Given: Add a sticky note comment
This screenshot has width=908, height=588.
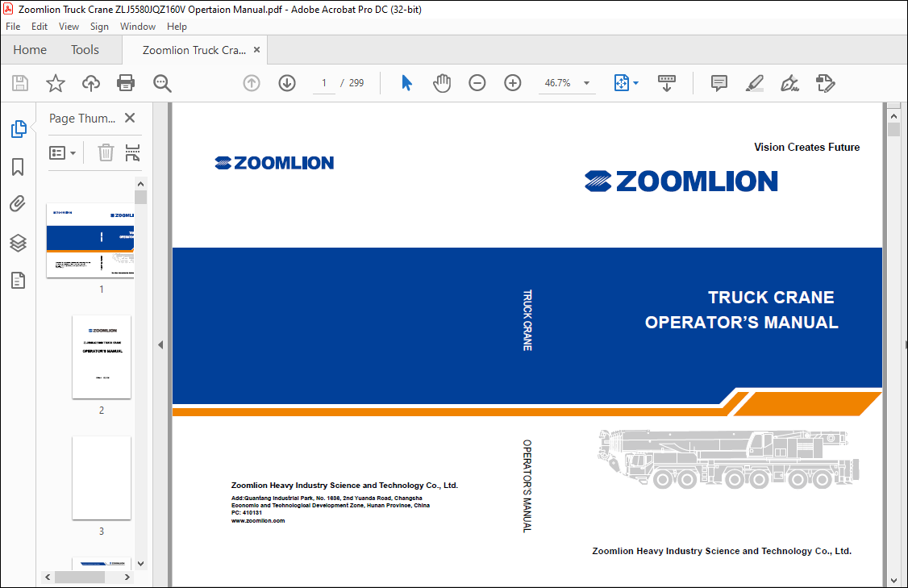Looking at the screenshot, I should (x=718, y=83).
